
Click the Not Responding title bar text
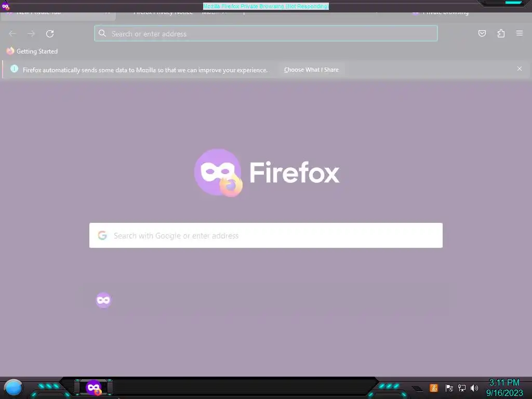coord(266,6)
